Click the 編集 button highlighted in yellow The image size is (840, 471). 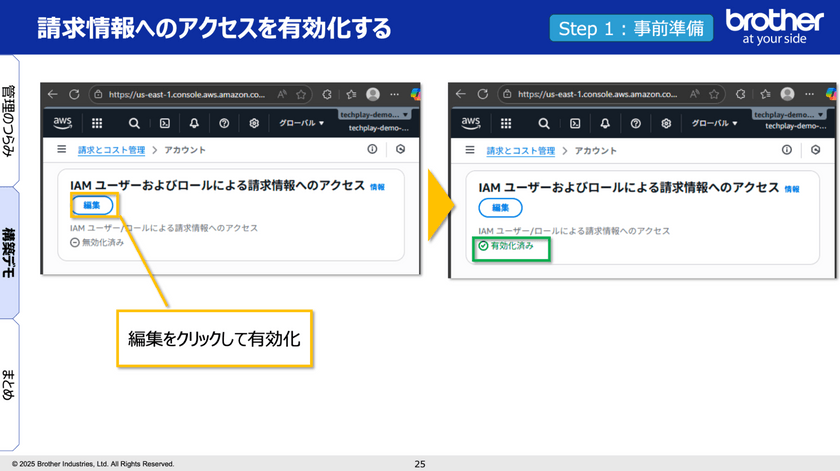pyautogui.click(x=91, y=204)
